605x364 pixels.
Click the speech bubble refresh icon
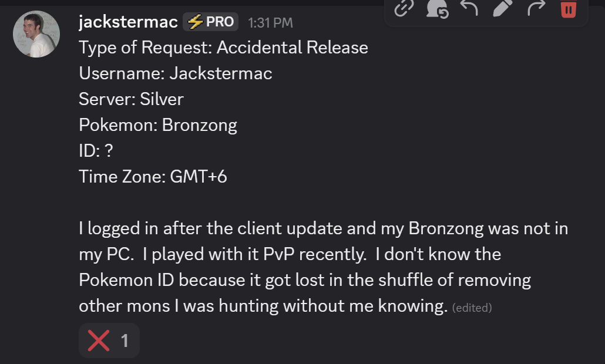(436, 8)
